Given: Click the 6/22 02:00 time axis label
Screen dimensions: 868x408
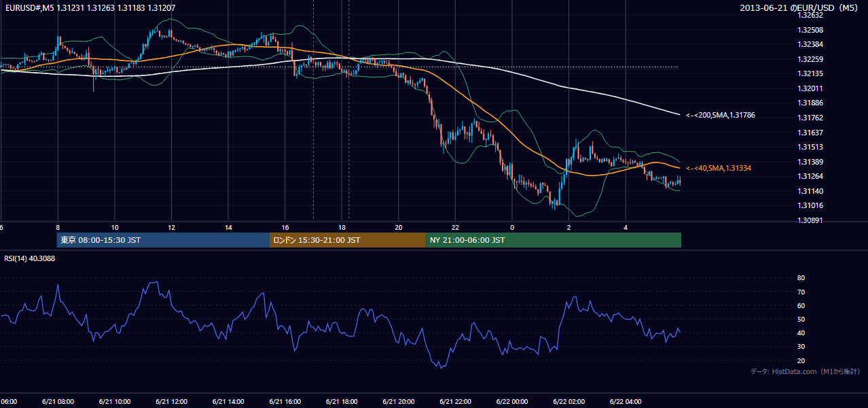Looking at the screenshot, I should point(569,401).
